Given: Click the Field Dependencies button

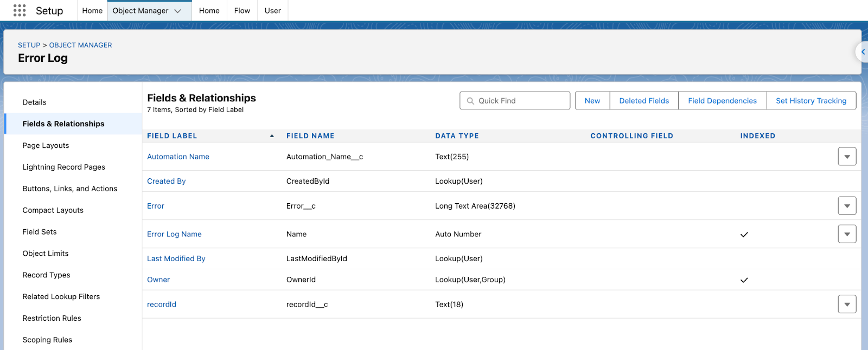Looking at the screenshot, I should pyautogui.click(x=722, y=101).
